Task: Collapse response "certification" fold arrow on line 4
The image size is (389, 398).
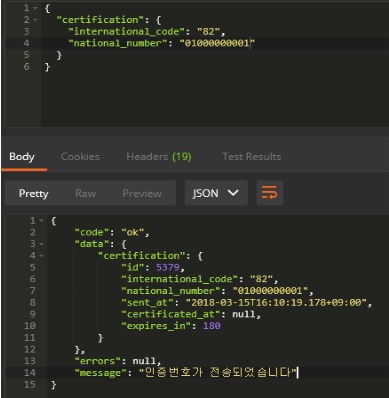Action: click(41, 256)
